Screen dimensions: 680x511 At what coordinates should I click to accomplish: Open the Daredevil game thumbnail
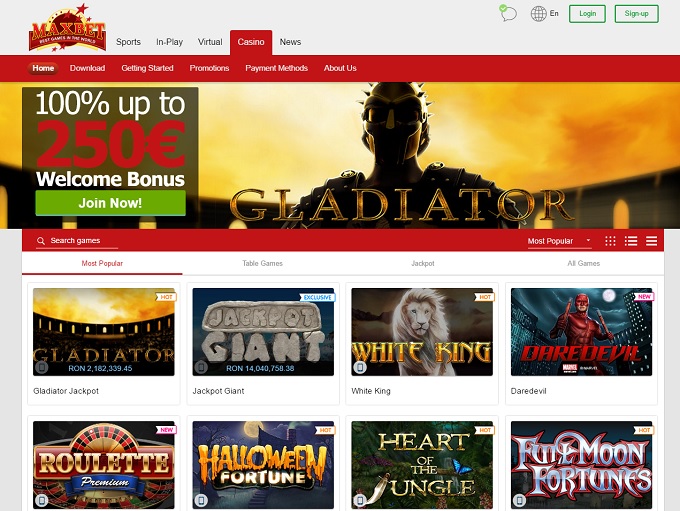(x=581, y=332)
